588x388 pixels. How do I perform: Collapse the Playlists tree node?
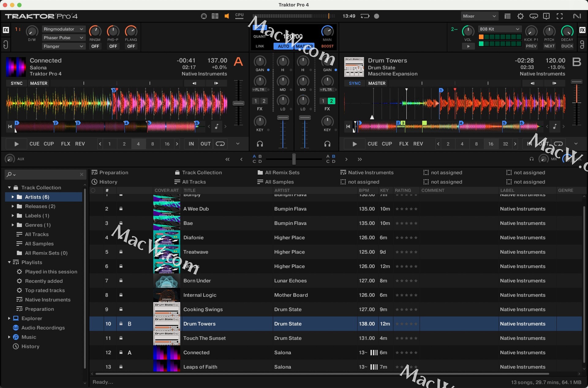tap(9, 262)
